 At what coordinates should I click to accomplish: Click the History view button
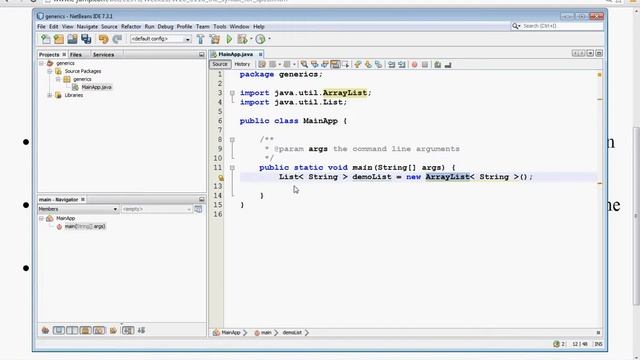coord(242,64)
